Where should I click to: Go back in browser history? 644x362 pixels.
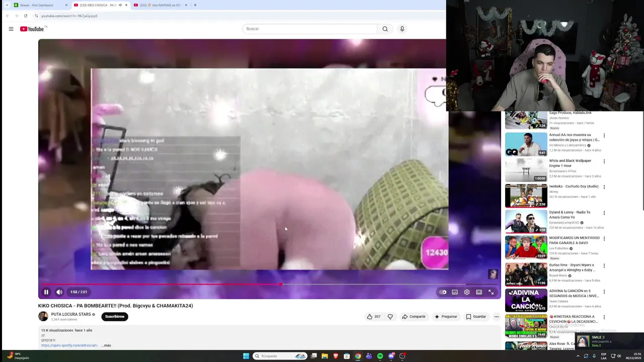tap(8, 16)
